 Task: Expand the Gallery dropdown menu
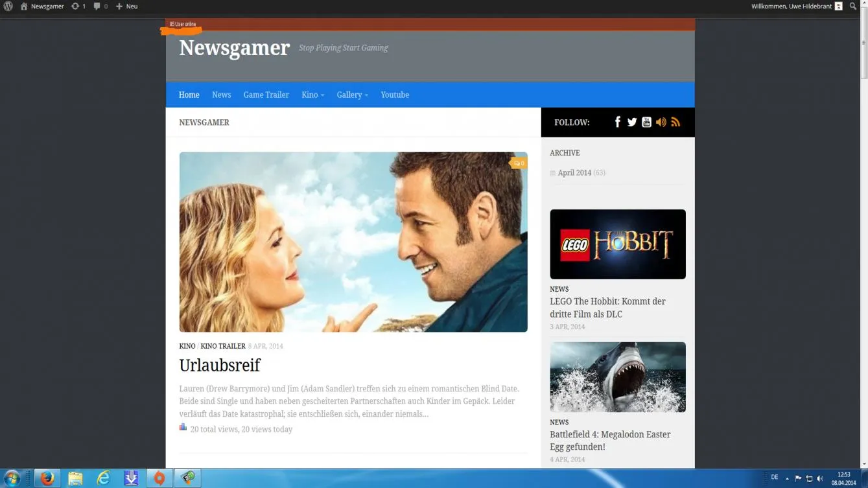tap(352, 95)
